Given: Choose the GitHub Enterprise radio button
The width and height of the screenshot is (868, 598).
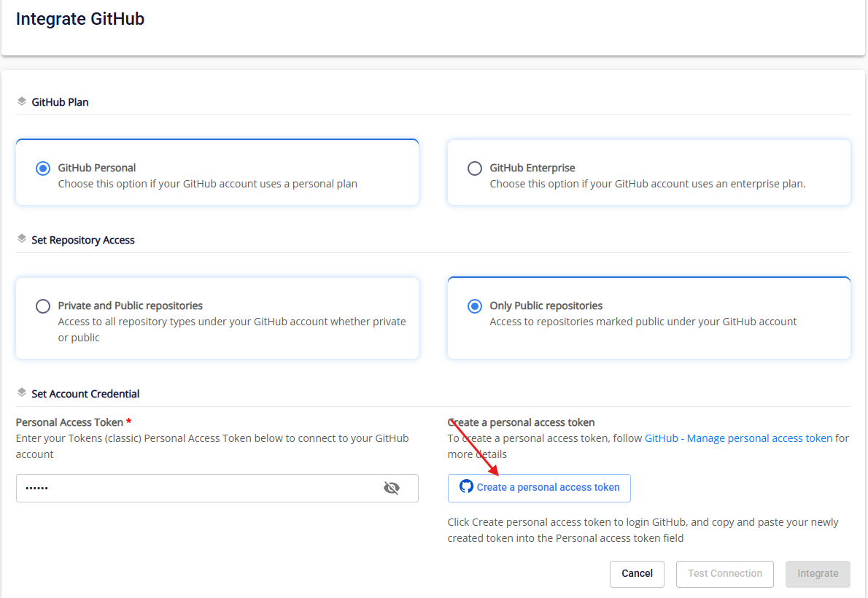Looking at the screenshot, I should 475,168.
